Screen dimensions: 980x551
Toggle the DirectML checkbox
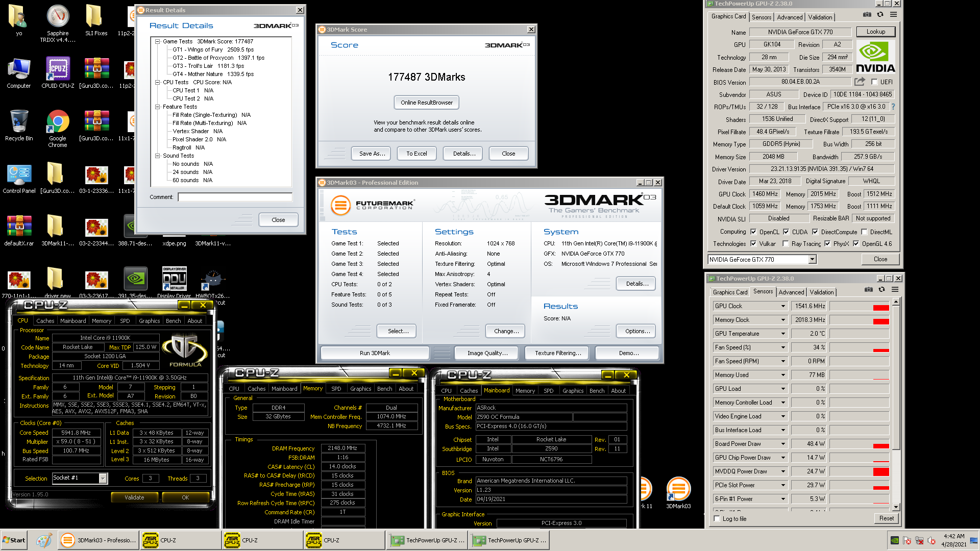[x=865, y=232]
